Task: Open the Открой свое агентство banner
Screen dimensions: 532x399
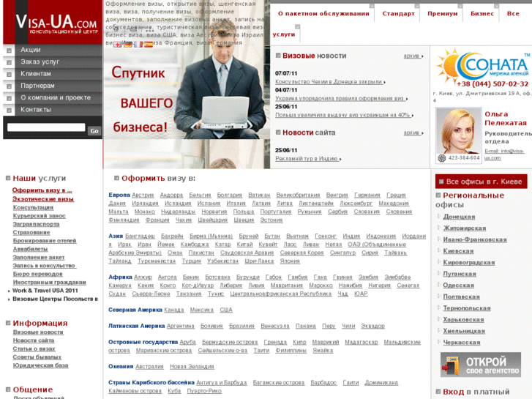Action: [x=481, y=365]
